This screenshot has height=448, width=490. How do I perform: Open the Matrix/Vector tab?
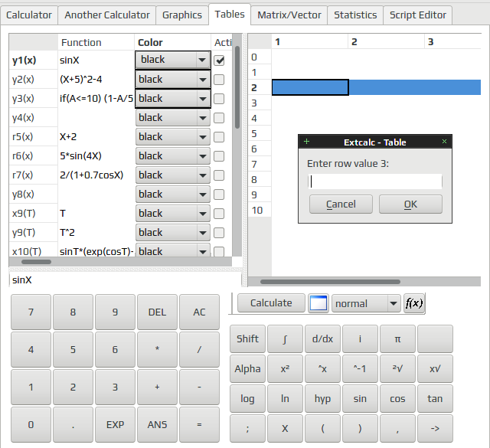pyautogui.click(x=289, y=15)
